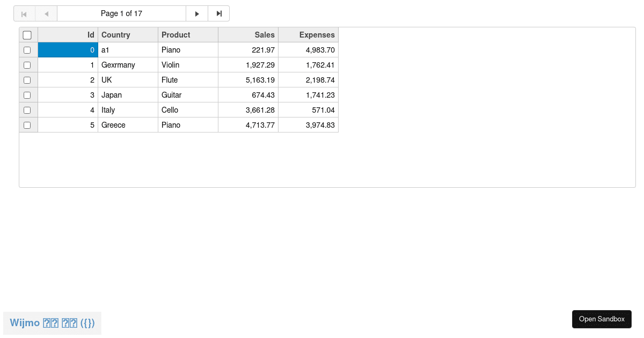Click the page number input field
The height and width of the screenshot is (338, 644).
(x=122, y=13)
